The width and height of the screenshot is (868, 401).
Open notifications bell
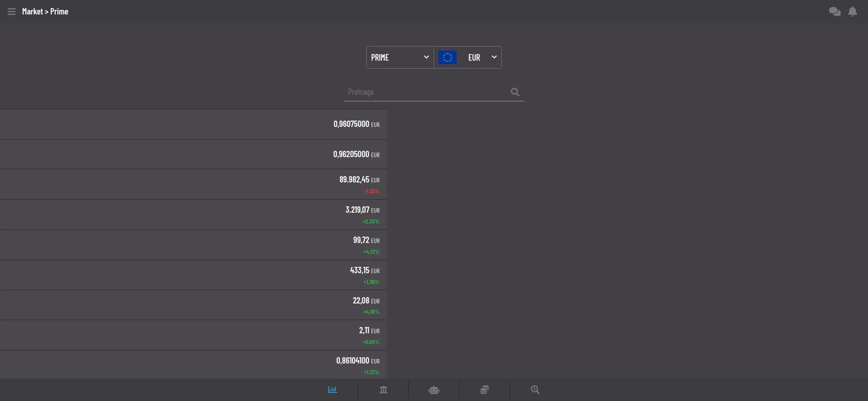(x=853, y=12)
